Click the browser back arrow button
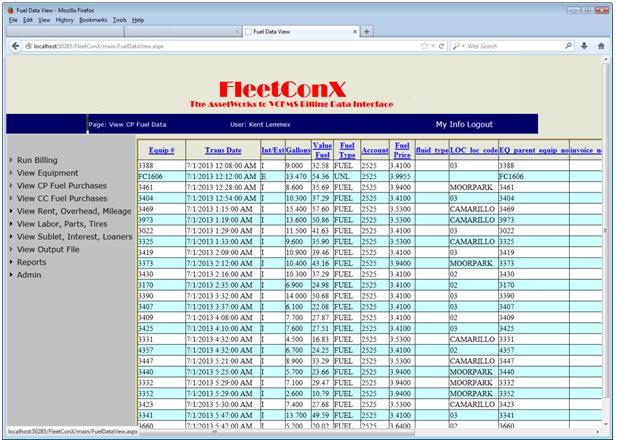The width and height of the screenshot is (626, 440). click(x=15, y=46)
